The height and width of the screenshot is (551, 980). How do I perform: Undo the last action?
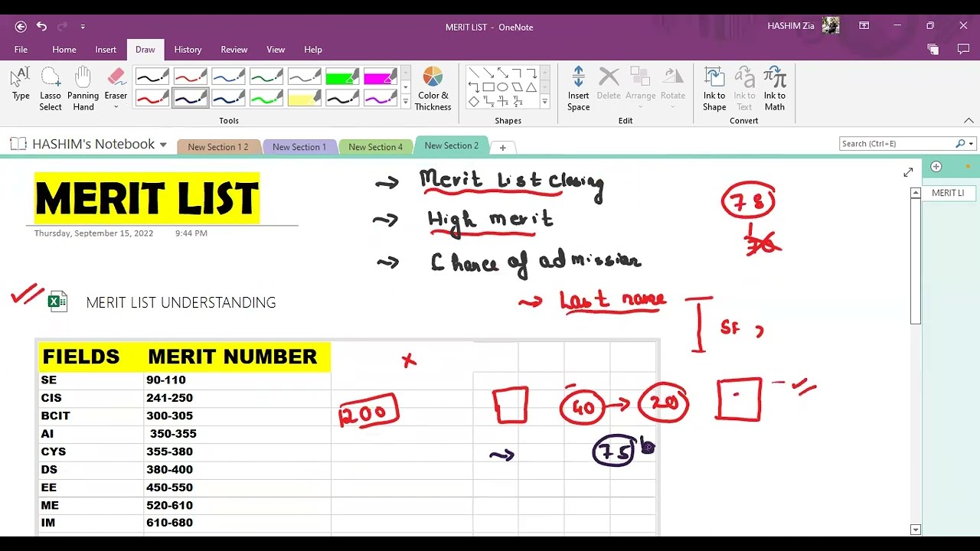point(41,27)
